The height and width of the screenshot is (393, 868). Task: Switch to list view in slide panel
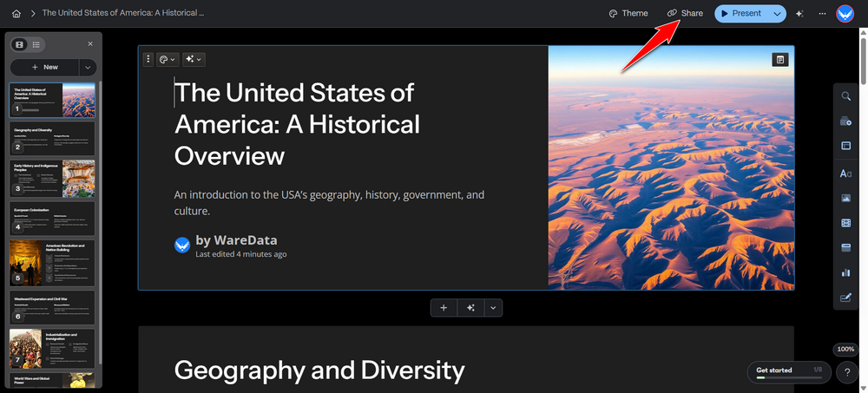click(36, 44)
